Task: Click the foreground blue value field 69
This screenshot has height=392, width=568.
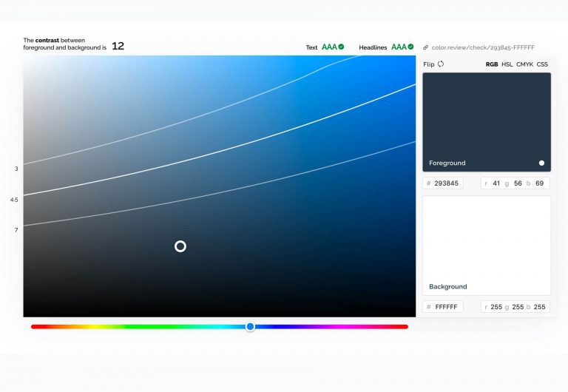Action: pos(539,183)
